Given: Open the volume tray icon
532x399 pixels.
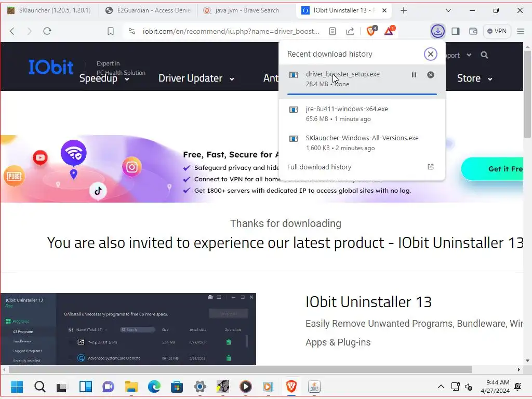Looking at the screenshot, I should click(469, 387).
